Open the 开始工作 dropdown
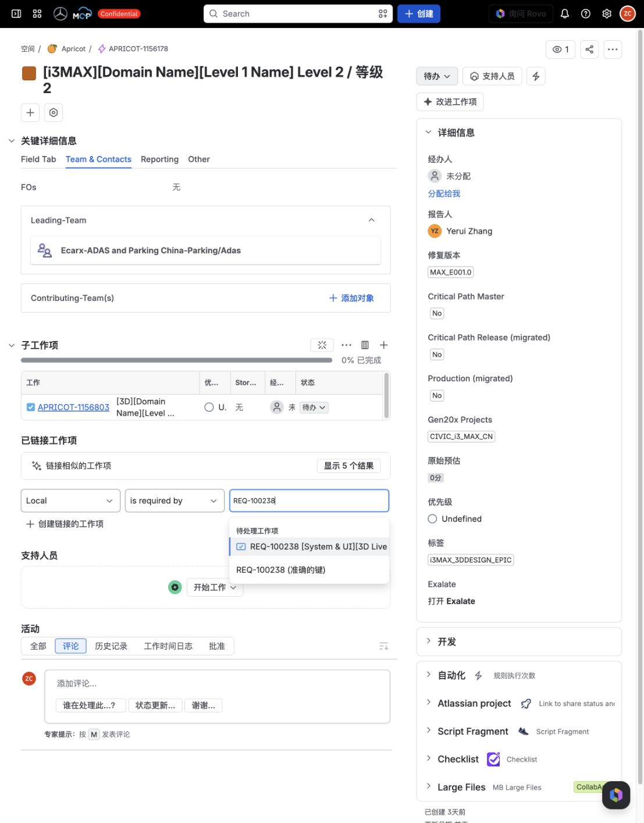This screenshot has width=644, height=823. tap(215, 587)
